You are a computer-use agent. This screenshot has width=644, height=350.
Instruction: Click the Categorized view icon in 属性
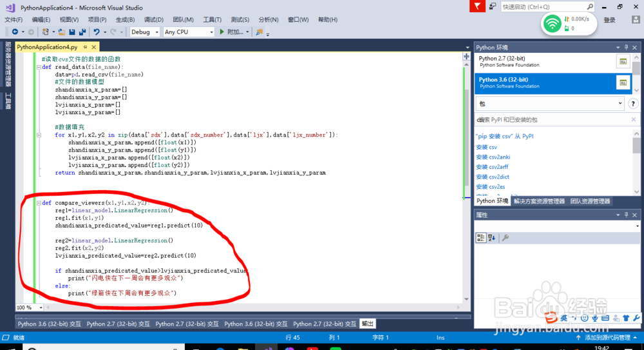[x=480, y=238]
